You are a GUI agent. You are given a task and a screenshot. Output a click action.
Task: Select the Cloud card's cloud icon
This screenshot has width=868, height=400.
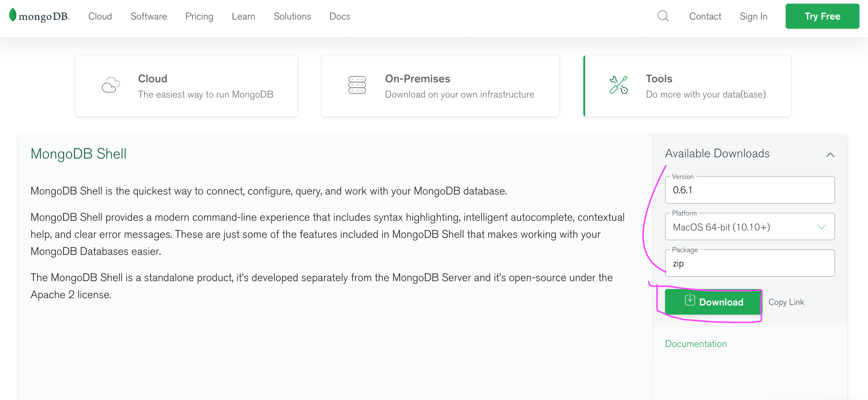click(111, 86)
